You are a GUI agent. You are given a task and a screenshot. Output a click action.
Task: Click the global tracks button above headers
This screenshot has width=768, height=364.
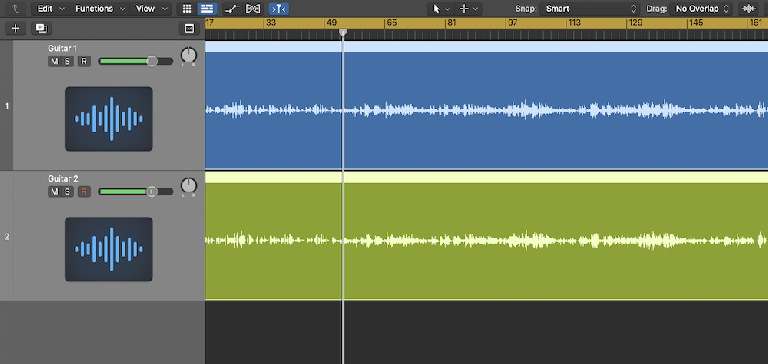(190, 28)
